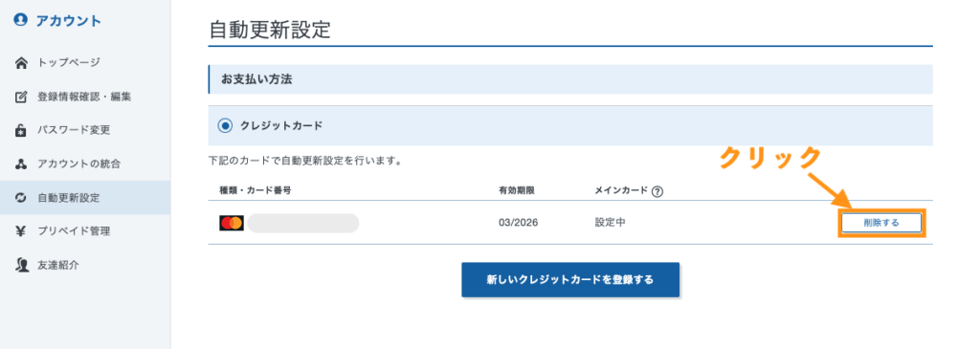Image resolution: width=980 pixels, height=349 pixels.
Task: Click the merge icon for アカウントの統合
Action: [21, 164]
